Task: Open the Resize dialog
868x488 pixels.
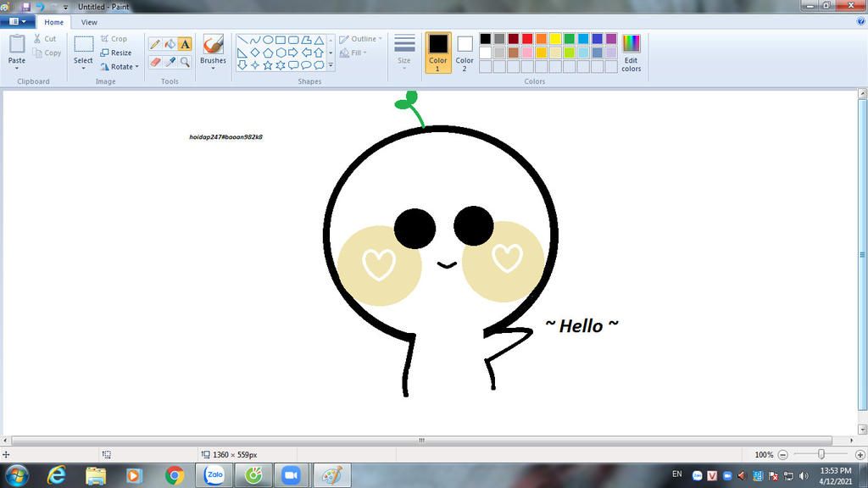Action: pos(116,53)
